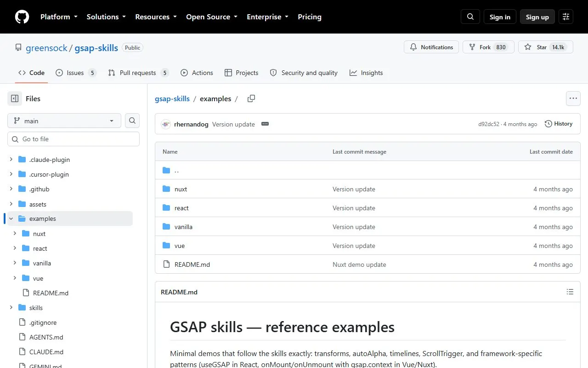The height and width of the screenshot is (368, 588).
Task: Switch to the Pull requests tab
Action: tap(138, 73)
